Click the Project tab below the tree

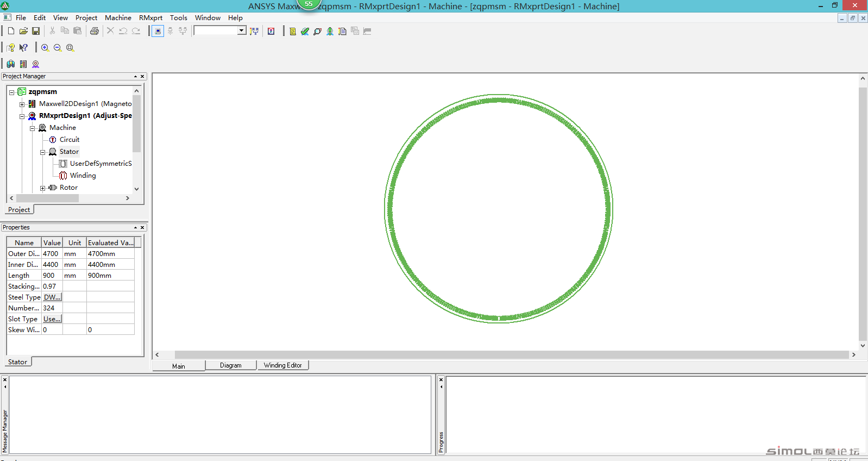[x=19, y=210]
